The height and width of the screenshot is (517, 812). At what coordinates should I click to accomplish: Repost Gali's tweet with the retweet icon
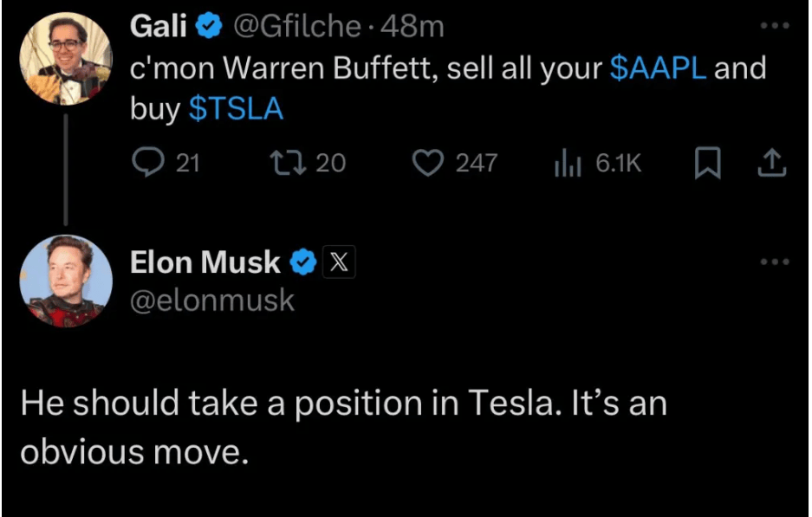288,162
